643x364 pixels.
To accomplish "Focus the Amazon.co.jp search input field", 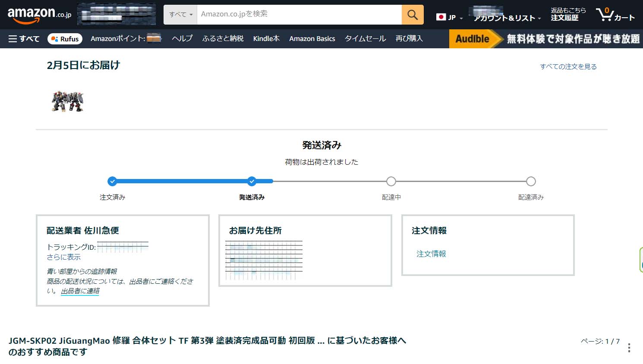I will [x=299, y=15].
